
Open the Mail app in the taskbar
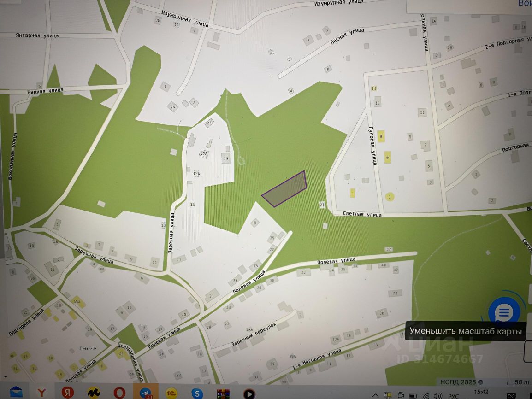[16, 393]
